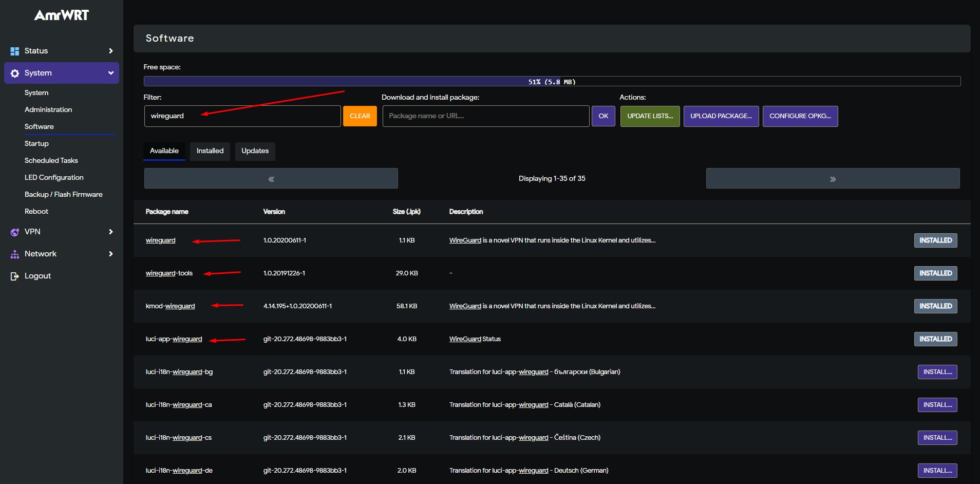Image resolution: width=980 pixels, height=484 pixels.
Task: Collapse the System menu chevron
Action: pyautogui.click(x=110, y=73)
